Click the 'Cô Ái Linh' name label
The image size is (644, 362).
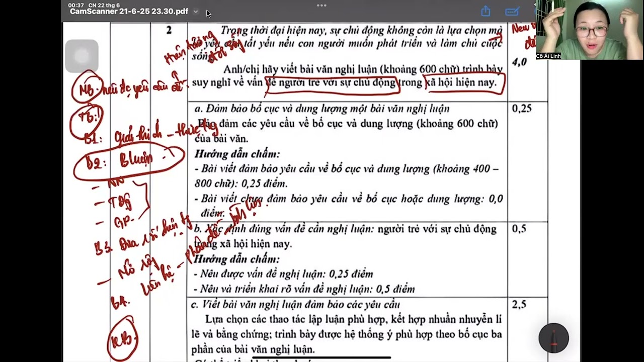coord(548,56)
